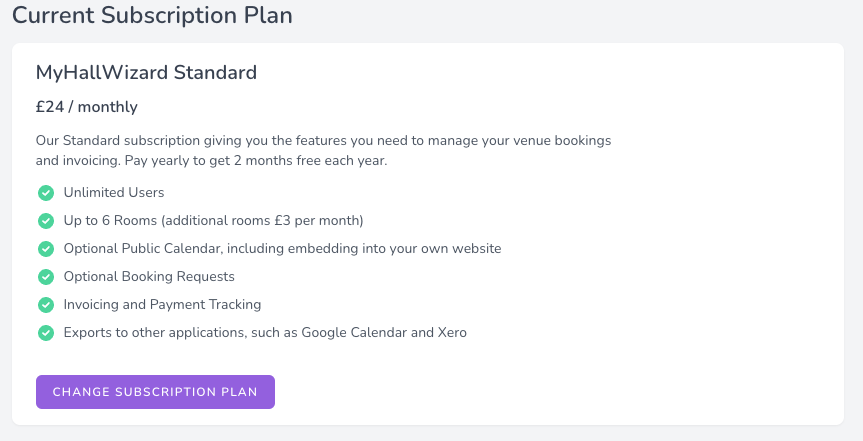Image resolution: width=863 pixels, height=441 pixels.
Task: Click the Standard subscription description paragraph
Action: (x=324, y=150)
